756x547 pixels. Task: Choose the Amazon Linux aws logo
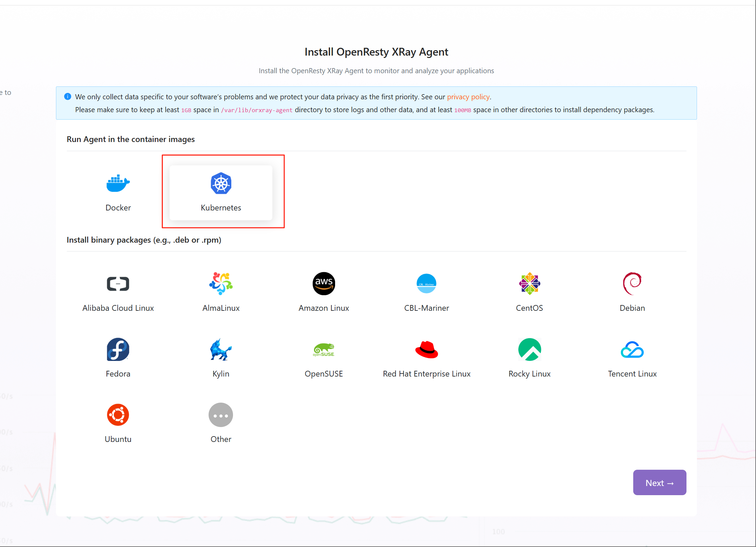(x=324, y=283)
